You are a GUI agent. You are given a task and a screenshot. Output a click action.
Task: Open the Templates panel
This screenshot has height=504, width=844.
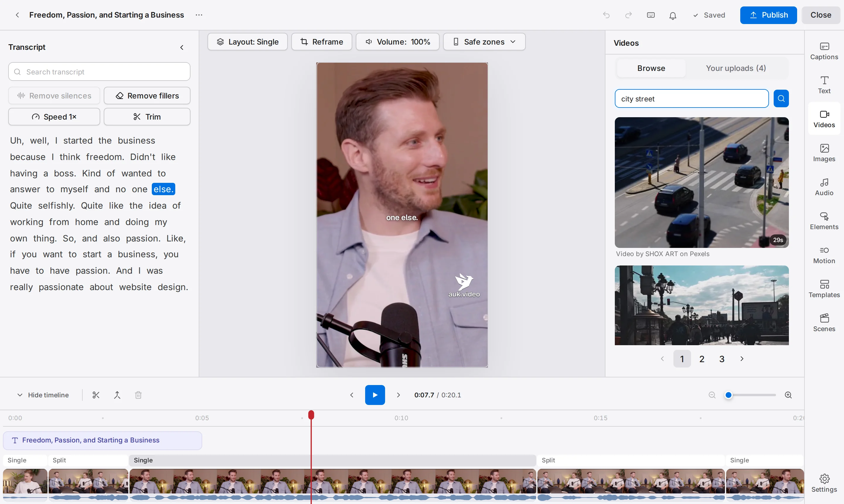pos(824,289)
